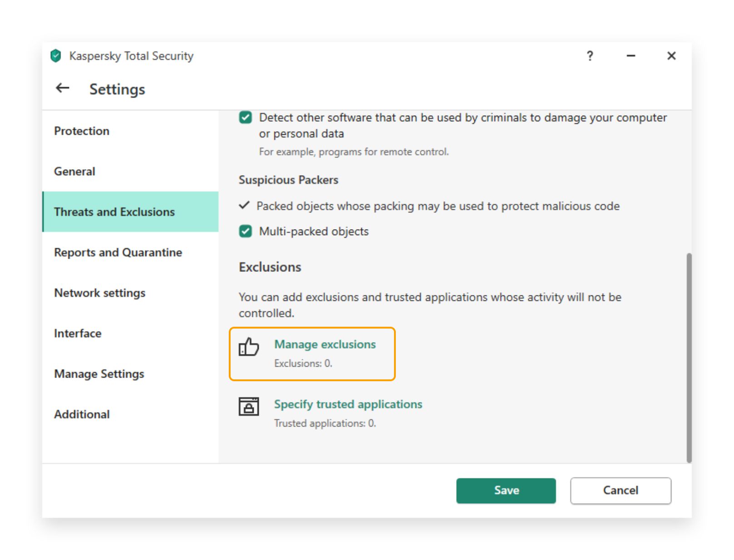Screen dimensions: 734x560
Task: Click the settings panel vertical scrollbar
Action: click(689, 358)
